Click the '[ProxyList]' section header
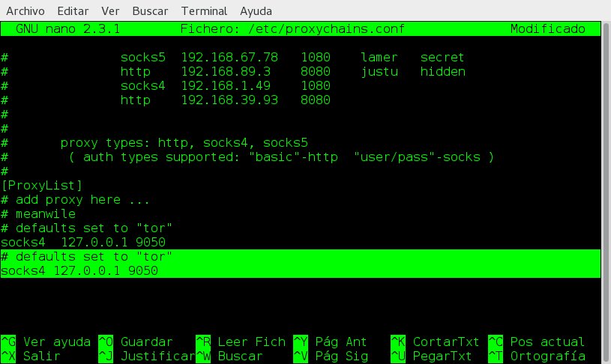Image resolution: width=611 pixels, height=364 pixels. click(42, 186)
